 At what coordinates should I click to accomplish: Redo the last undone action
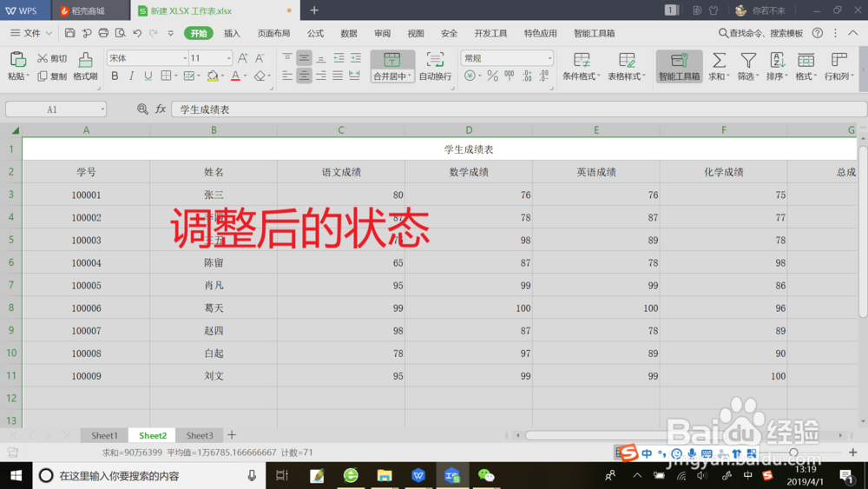(x=154, y=33)
